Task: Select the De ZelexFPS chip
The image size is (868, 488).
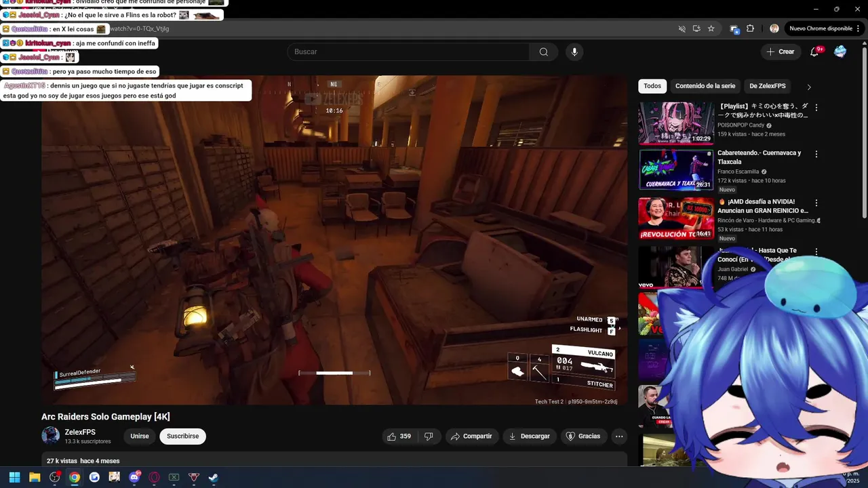Action: [768, 86]
